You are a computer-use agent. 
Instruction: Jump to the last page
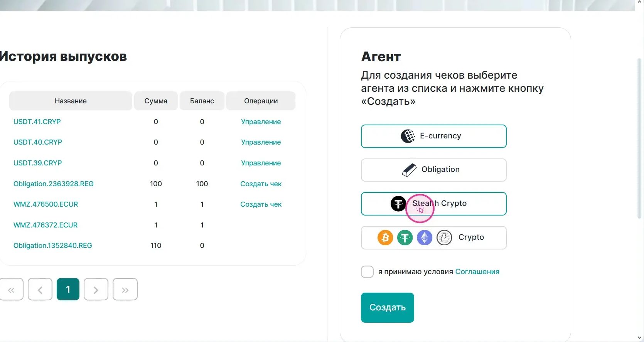coord(125,290)
